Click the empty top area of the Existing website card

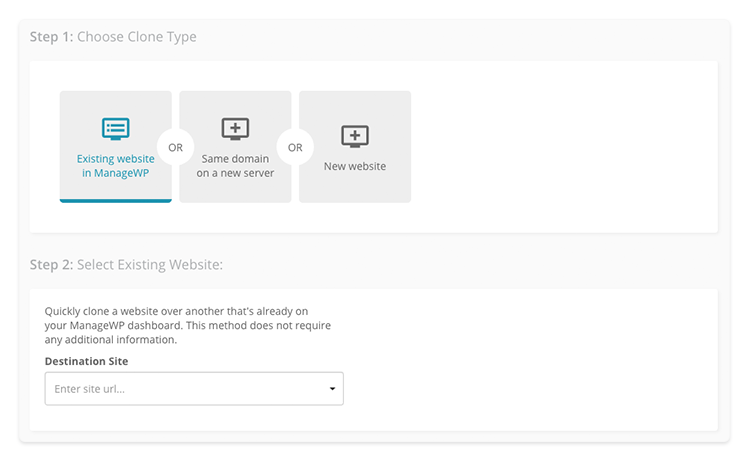coord(115,103)
